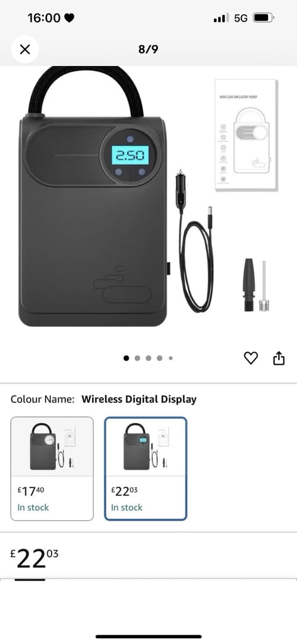The image size is (297, 644).
Task: Go to the third pagination dot
Action: (x=148, y=358)
